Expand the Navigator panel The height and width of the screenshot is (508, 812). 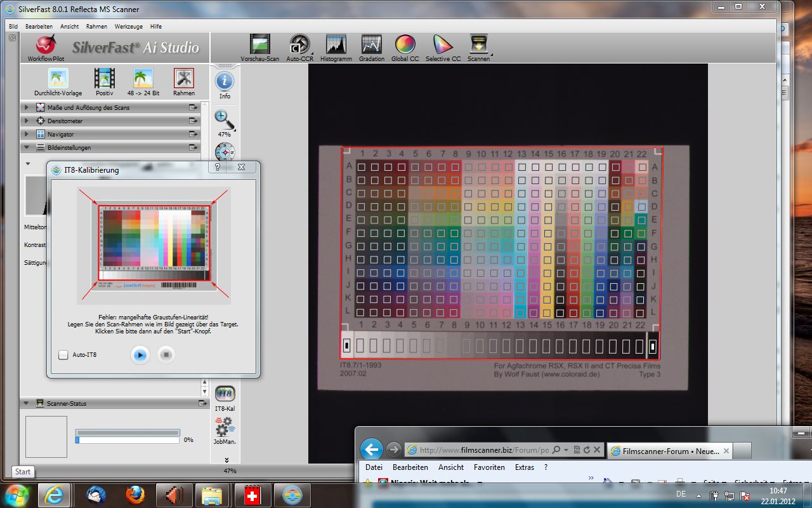[x=27, y=134]
